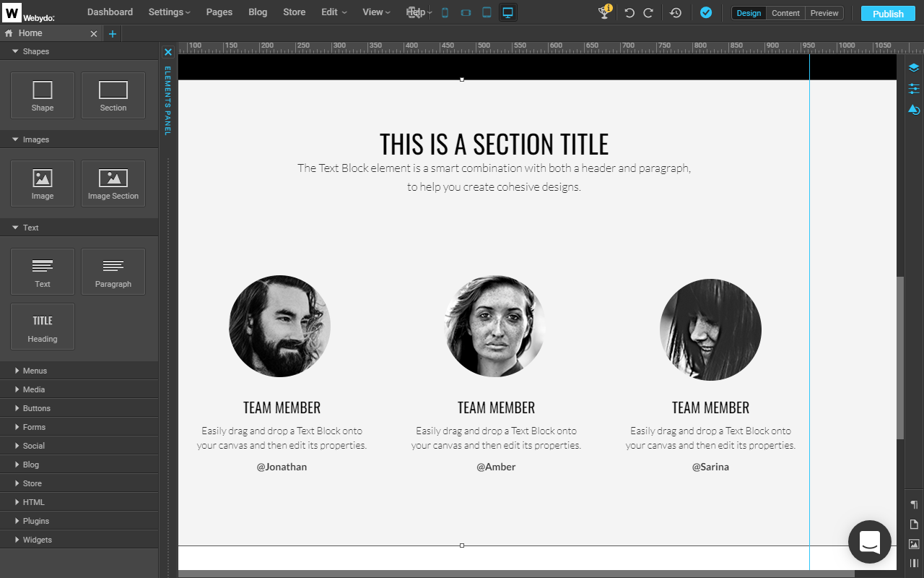Collapse the Shapes category

(79, 51)
